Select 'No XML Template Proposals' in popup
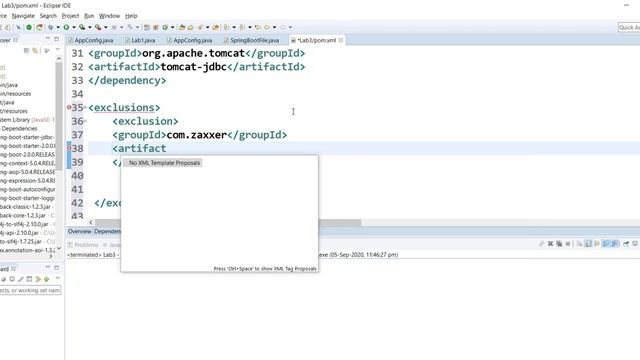Image resolution: width=640 pixels, height=360 pixels. pyautogui.click(x=164, y=163)
